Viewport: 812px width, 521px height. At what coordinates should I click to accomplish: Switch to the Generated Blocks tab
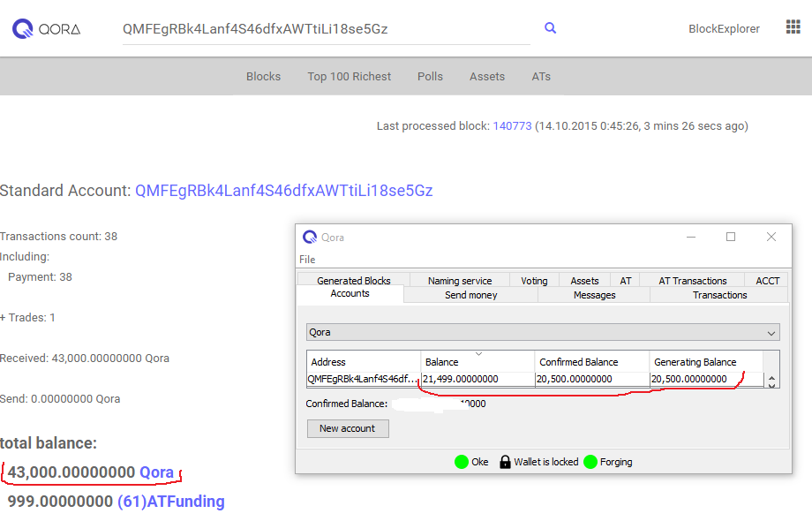(x=354, y=280)
